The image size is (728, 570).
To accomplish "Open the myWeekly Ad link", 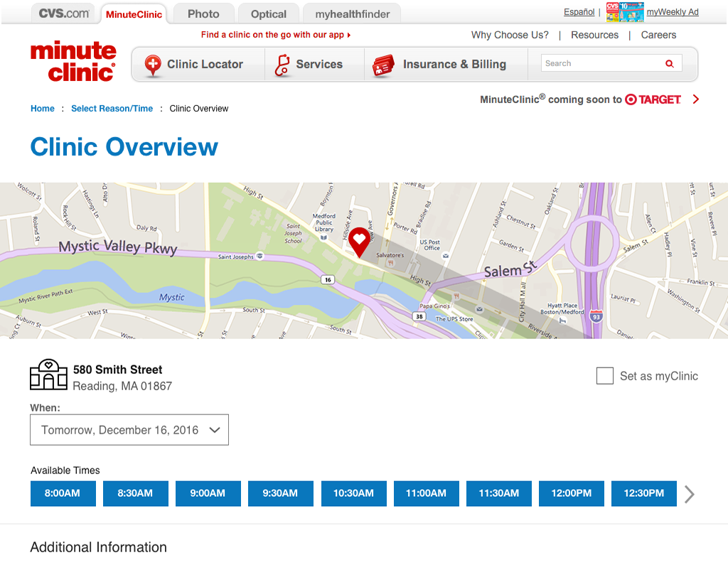I will click(x=673, y=12).
